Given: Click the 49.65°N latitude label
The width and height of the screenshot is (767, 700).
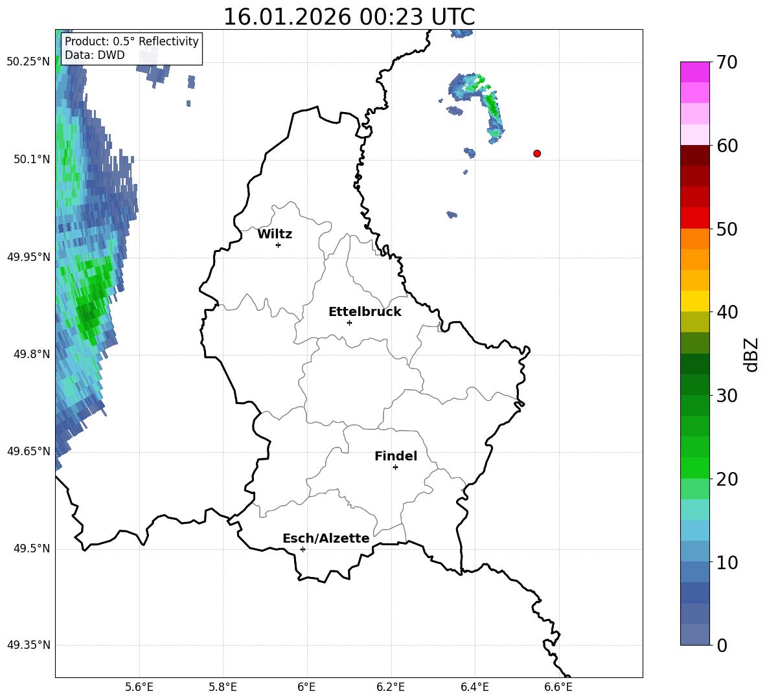Looking at the screenshot, I should [29, 451].
